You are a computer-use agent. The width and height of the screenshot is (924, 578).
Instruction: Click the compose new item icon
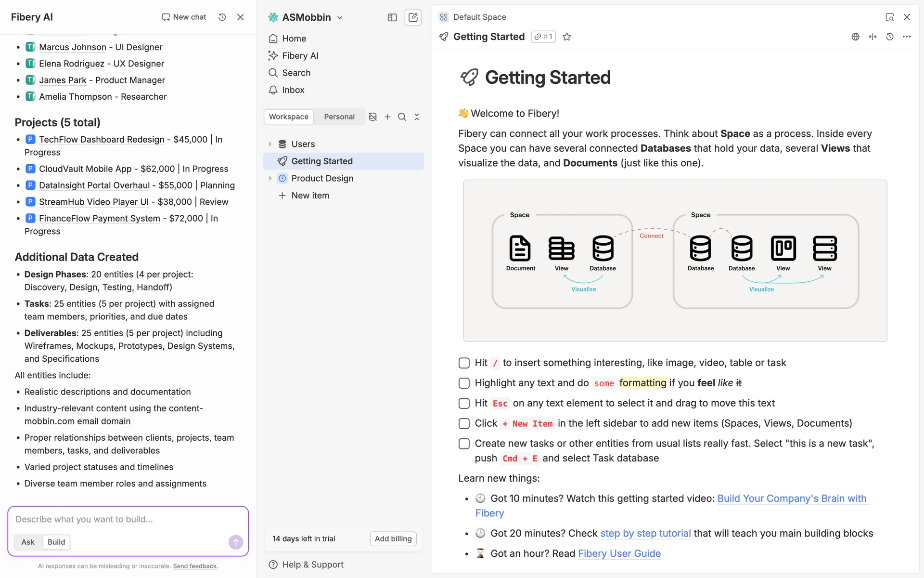tap(413, 17)
